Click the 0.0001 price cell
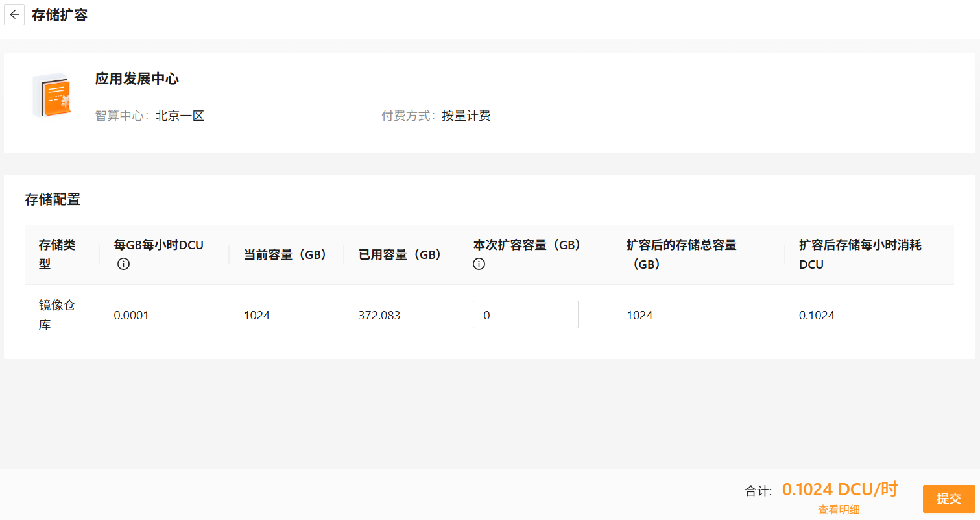Screen dimensions: 980x520 pyautogui.click(x=132, y=316)
